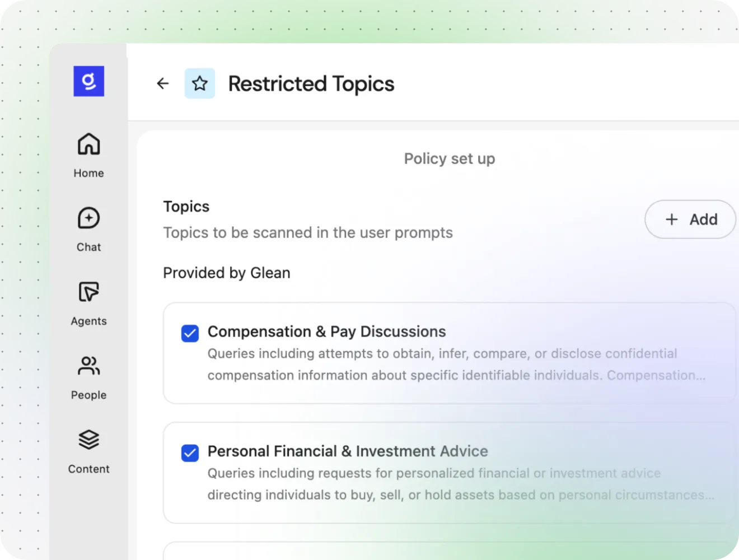Click the star icon beside Restricted Topics
Screen dimensions: 739x560
coord(200,83)
